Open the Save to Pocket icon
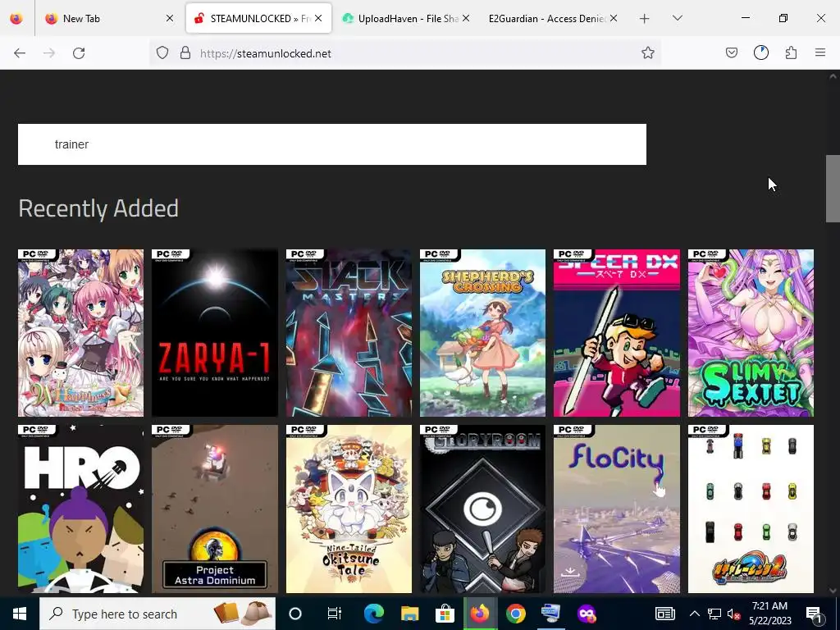Screen dimensions: 840x630 [x=731, y=53]
